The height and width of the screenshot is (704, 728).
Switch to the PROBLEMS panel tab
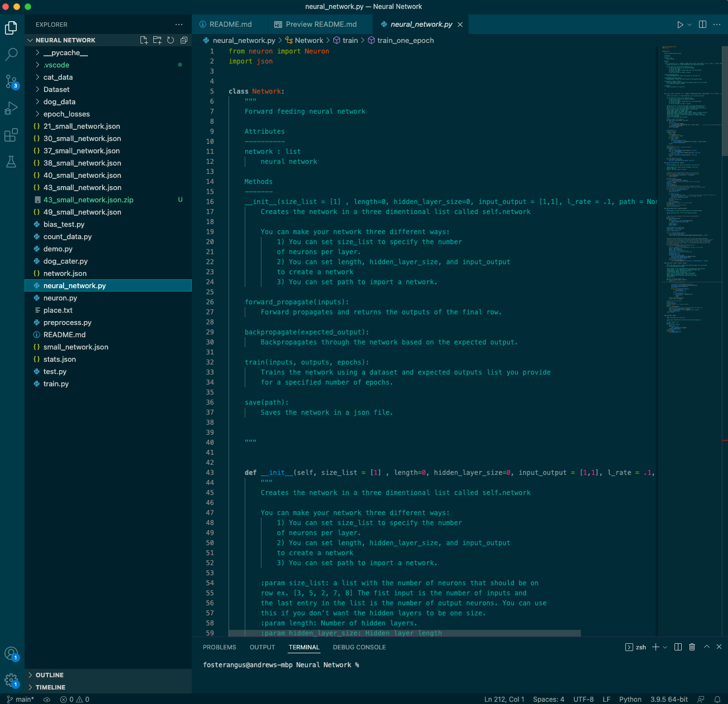click(219, 647)
